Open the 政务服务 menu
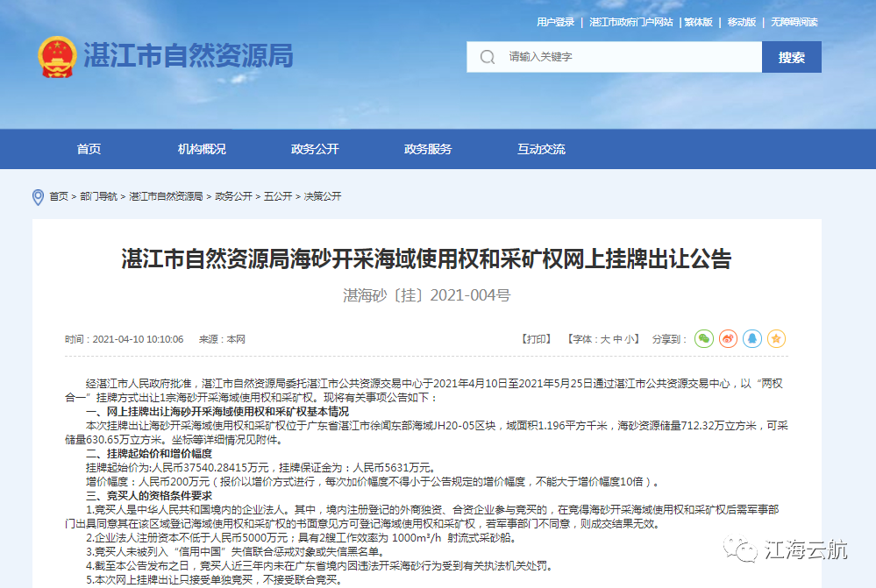The width and height of the screenshot is (876, 588). tap(426, 149)
